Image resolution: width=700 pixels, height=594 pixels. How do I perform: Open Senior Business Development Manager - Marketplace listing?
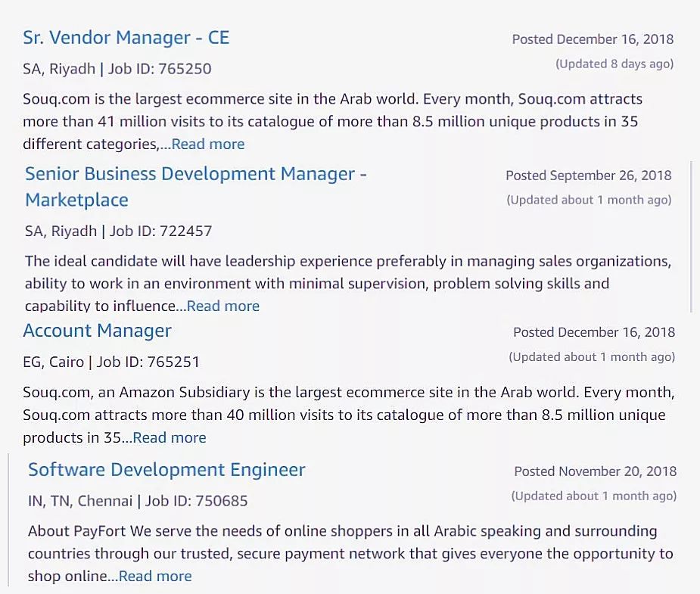pyautogui.click(x=195, y=187)
